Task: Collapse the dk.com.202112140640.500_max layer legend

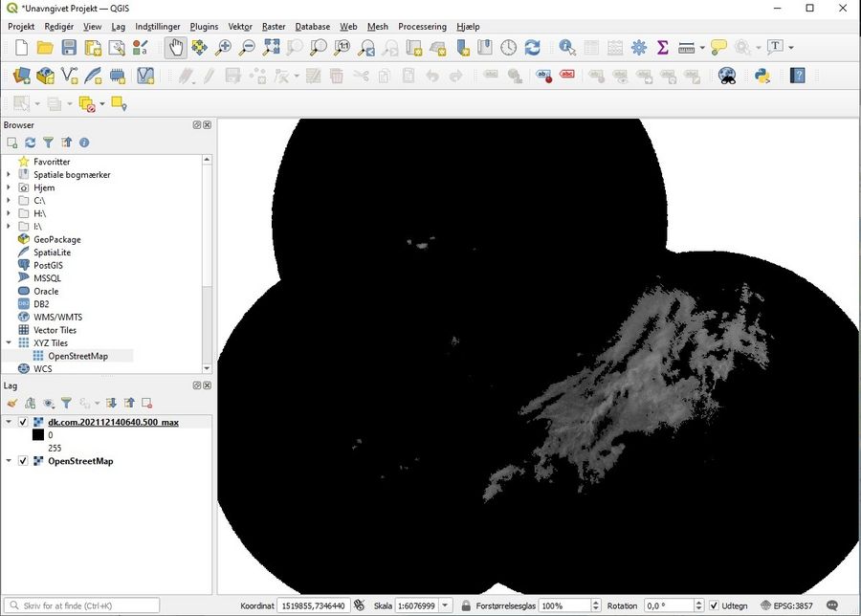Action: [x=10, y=422]
